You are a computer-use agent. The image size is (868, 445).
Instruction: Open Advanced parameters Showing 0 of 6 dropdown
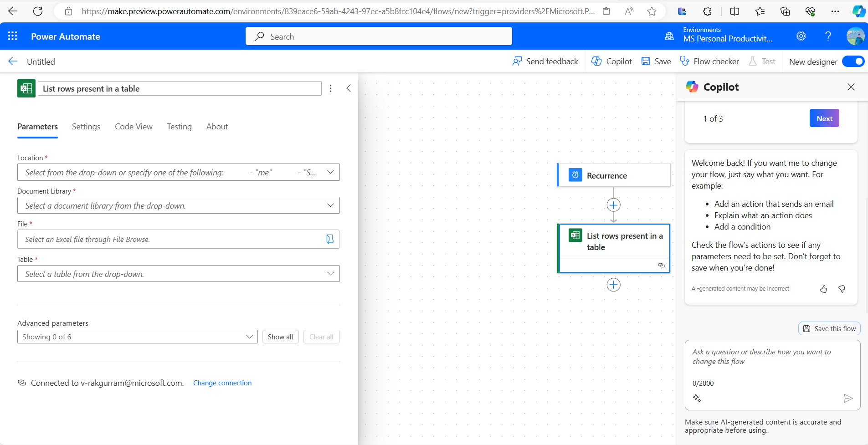pyautogui.click(x=138, y=337)
